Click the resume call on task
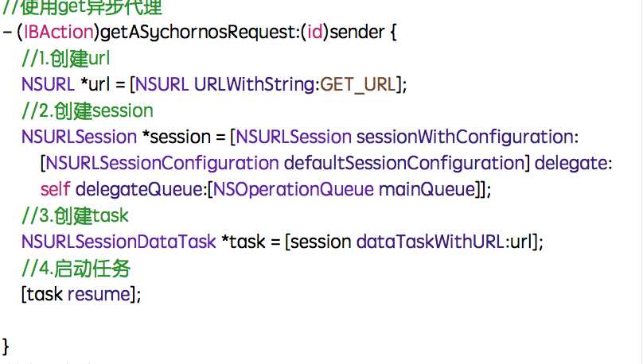The width and height of the screenshot is (643, 364). point(99,294)
